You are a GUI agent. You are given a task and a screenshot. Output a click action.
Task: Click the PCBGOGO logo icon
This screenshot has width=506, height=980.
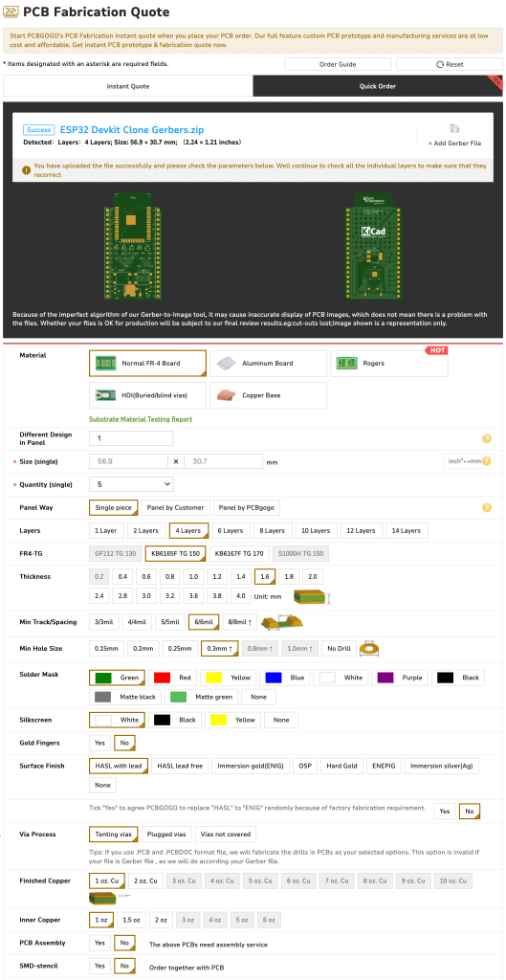[x=11, y=11]
